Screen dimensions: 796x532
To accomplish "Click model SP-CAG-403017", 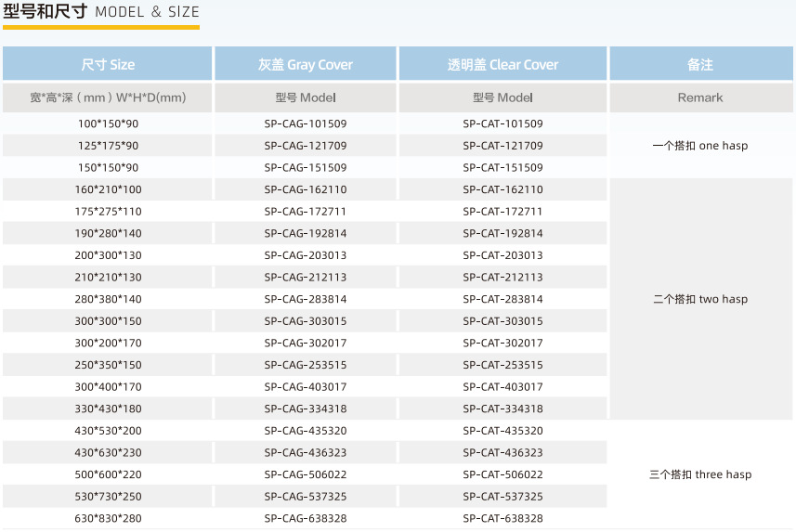I will coord(305,386).
